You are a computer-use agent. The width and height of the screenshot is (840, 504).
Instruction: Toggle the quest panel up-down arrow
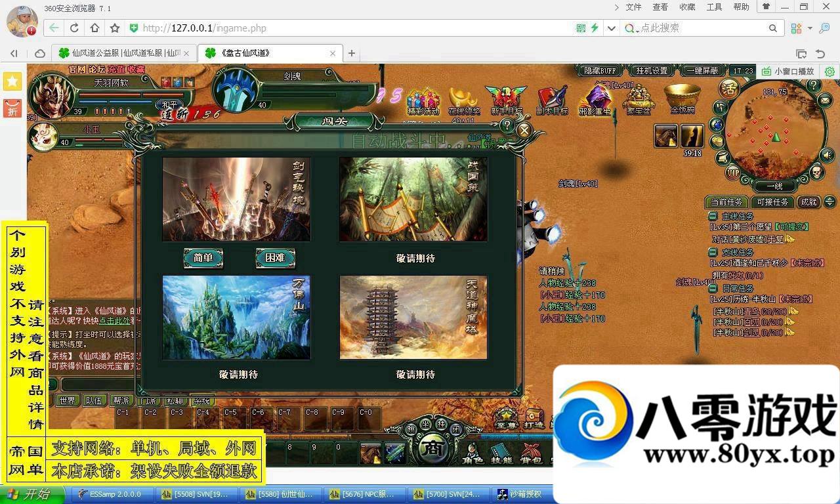coord(829,201)
